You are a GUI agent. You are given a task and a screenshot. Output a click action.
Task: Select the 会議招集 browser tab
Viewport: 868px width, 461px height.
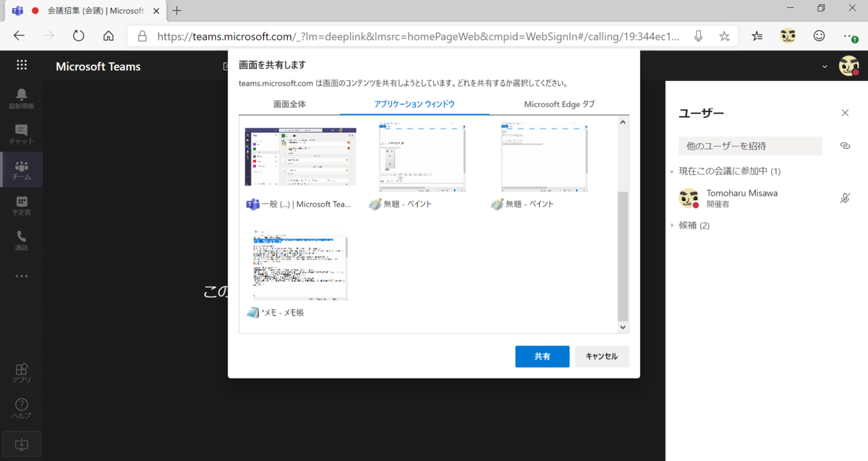click(x=85, y=10)
